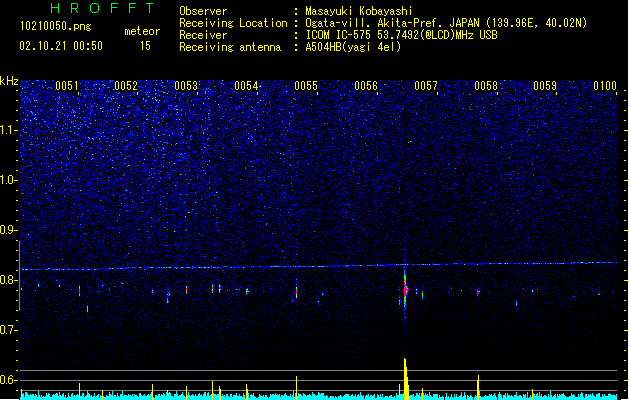Click the meteor count value 15
This screenshot has width=629, height=400.
click(145, 46)
